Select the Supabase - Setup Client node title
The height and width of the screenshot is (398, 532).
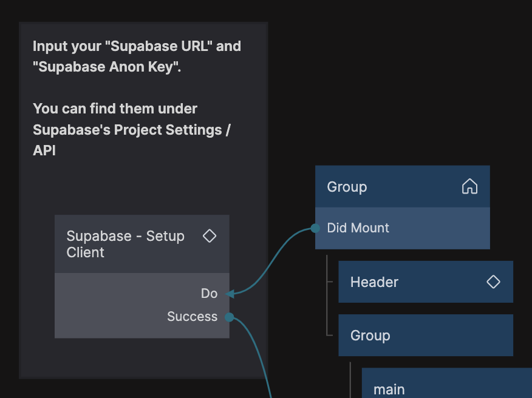[x=126, y=244]
